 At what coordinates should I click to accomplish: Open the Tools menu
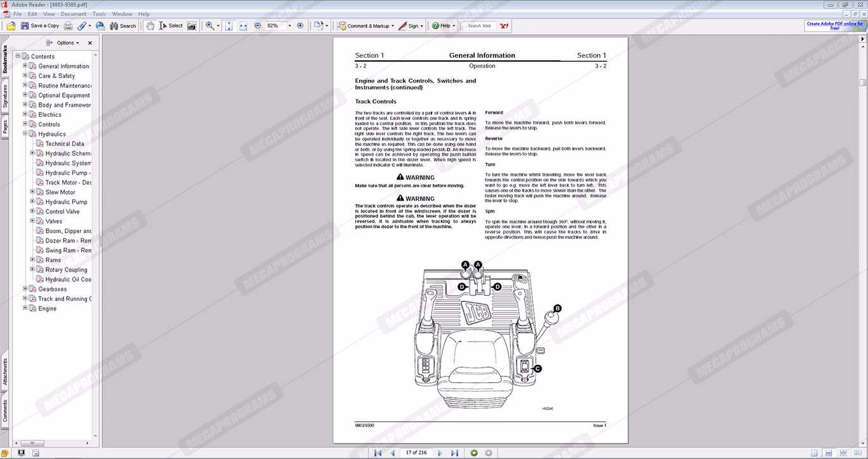99,14
